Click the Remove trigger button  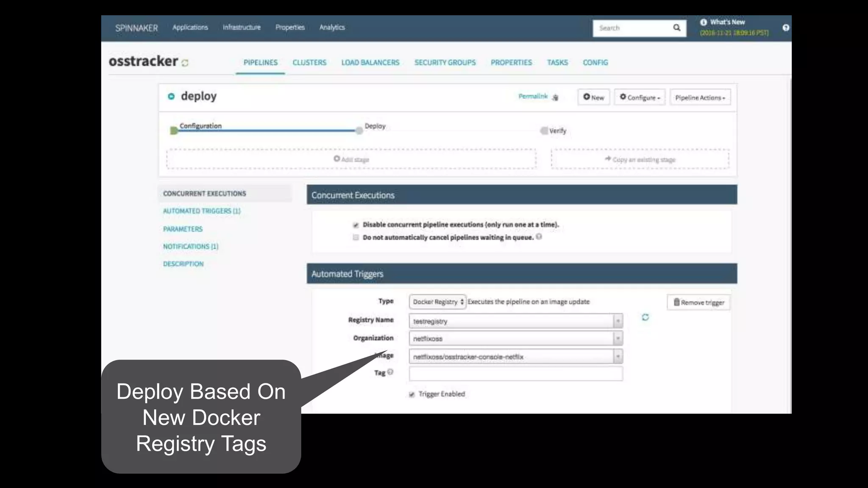pos(698,302)
